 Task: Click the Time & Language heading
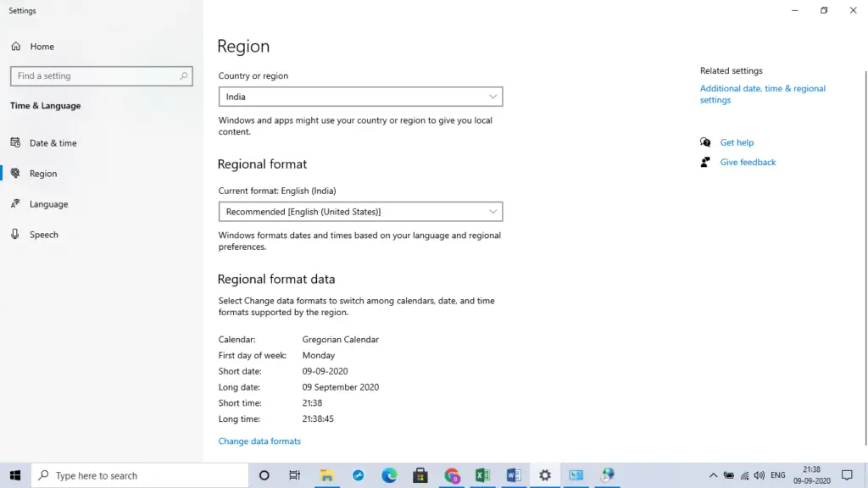coord(46,106)
